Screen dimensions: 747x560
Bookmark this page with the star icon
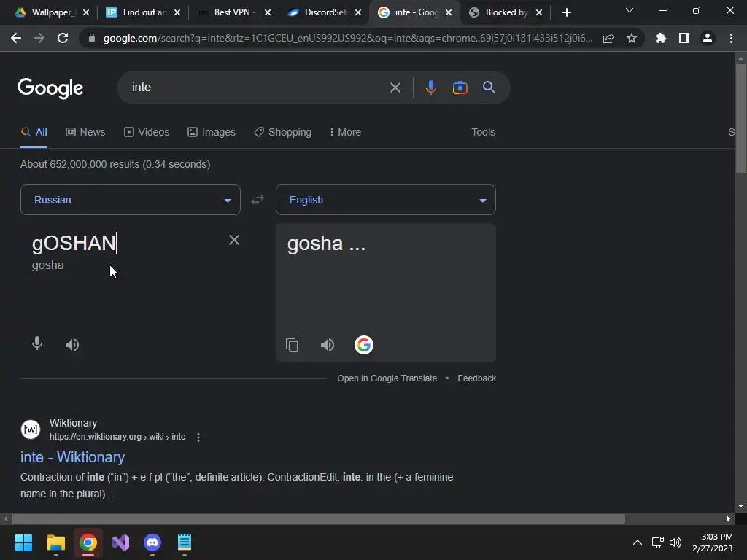click(632, 38)
